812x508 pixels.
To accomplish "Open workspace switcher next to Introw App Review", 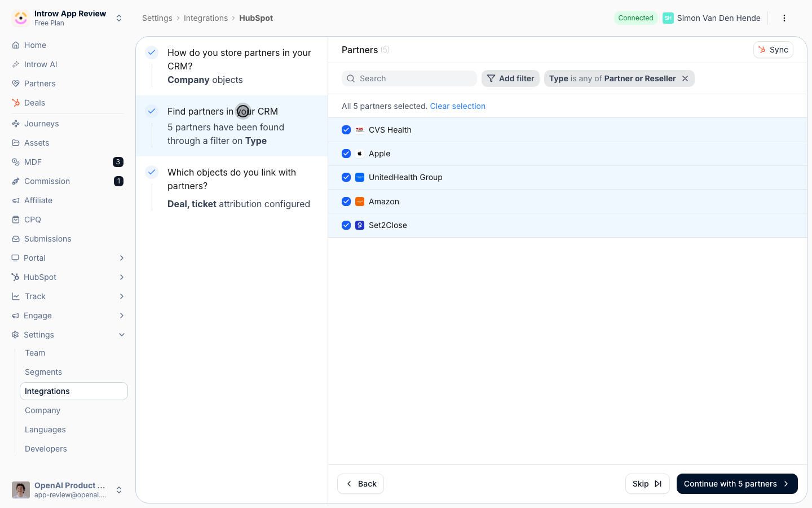I will (119, 18).
